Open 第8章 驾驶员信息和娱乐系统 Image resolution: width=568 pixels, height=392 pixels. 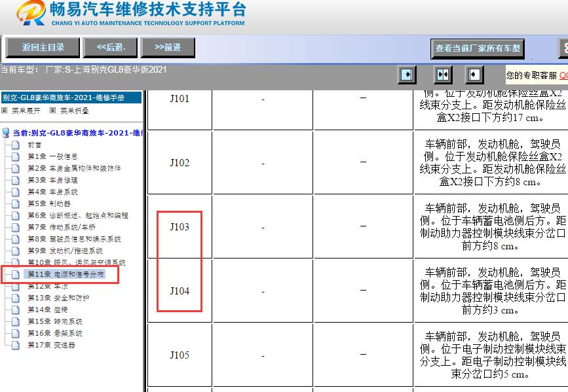click(74, 239)
